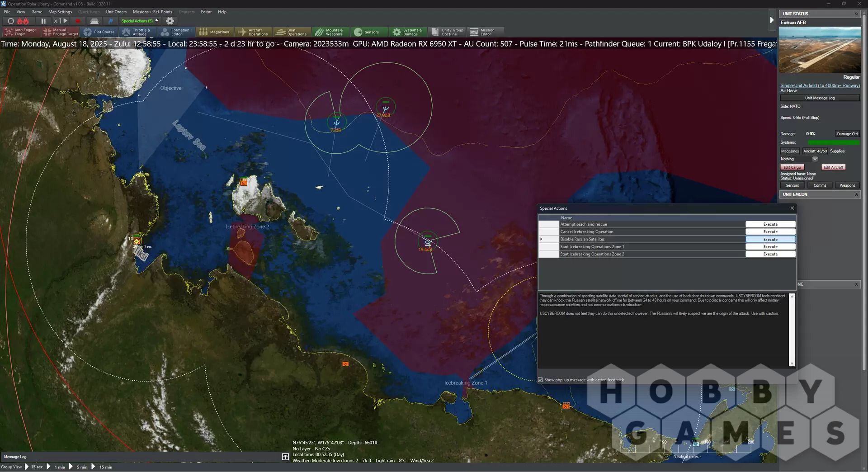Click the Weapons button
Screen dimensions: 868x472
click(847, 185)
